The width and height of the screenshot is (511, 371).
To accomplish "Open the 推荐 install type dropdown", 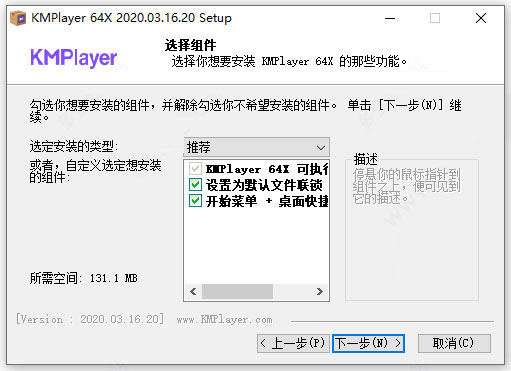I will pyautogui.click(x=256, y=147).
